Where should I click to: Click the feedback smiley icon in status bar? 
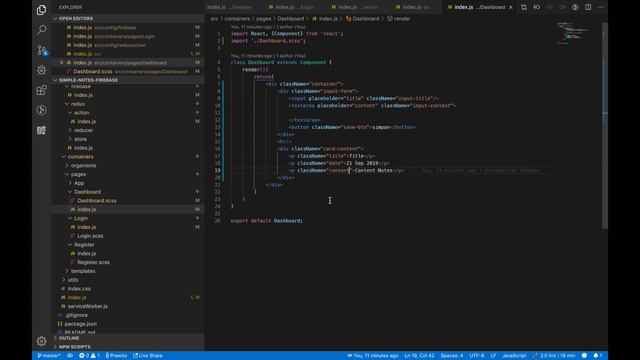pos(584,356)
